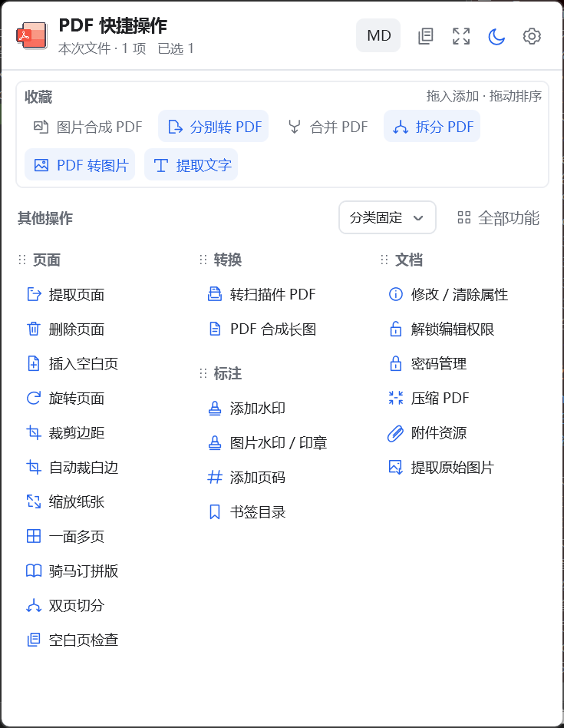This screenshot has width=564, height=728.
Task: Click the 删除页面 trash icon
Action: pyautogui.click(x=34, y=329)
